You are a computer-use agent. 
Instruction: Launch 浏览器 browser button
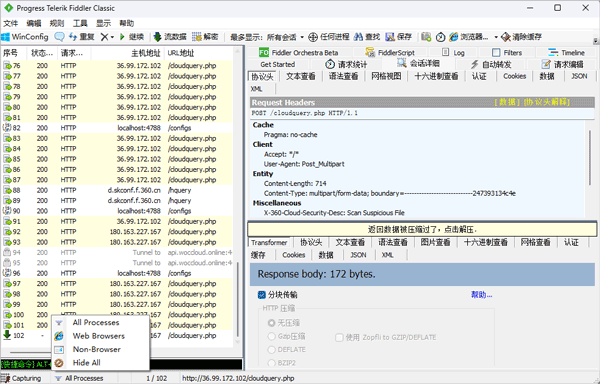pyautogui.click(x=469, y=37)
